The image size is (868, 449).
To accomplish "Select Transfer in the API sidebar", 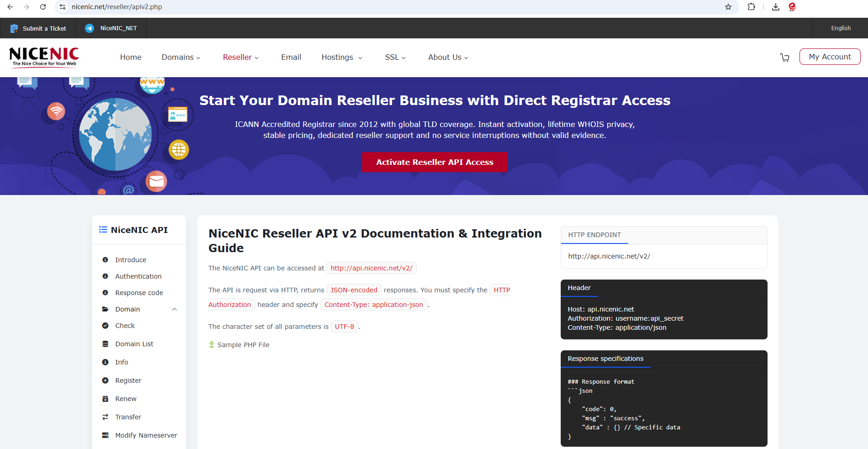I will (128, 417).
